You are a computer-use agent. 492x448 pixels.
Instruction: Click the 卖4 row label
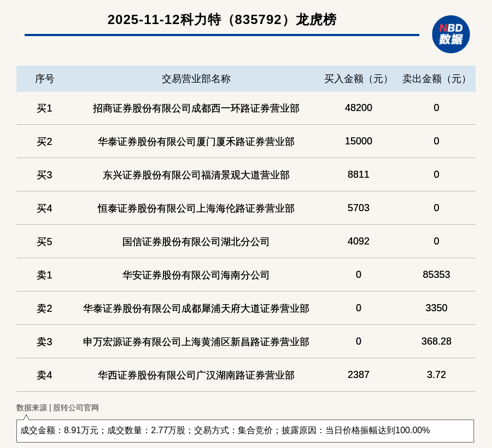coord(44,375)
